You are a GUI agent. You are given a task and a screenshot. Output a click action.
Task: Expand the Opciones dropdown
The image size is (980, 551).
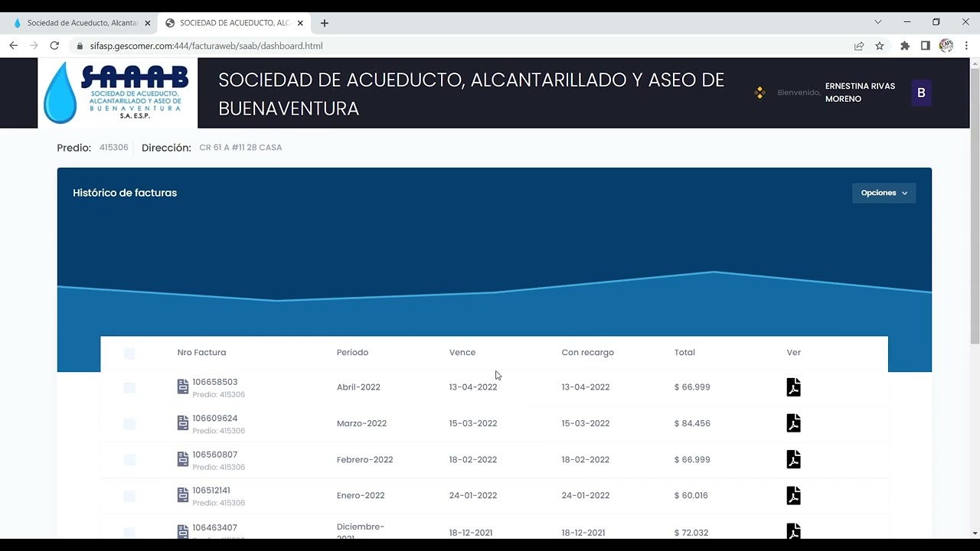pos(884,193)
